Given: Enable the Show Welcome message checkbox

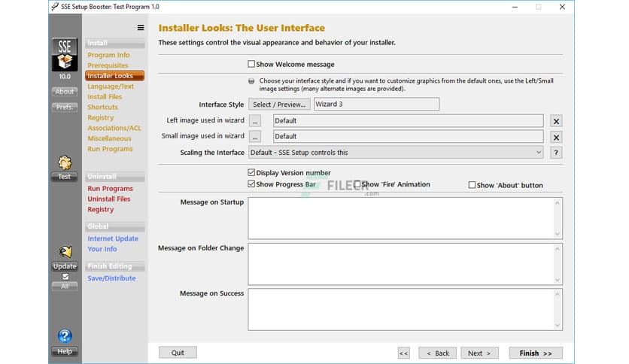Looking at the screenshot, I should (x=252, y=65).
